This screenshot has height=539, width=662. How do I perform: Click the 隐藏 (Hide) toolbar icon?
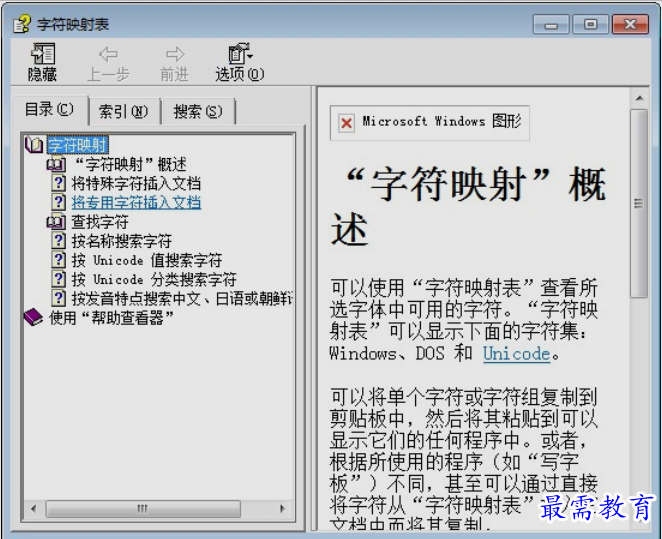(43, 54)
